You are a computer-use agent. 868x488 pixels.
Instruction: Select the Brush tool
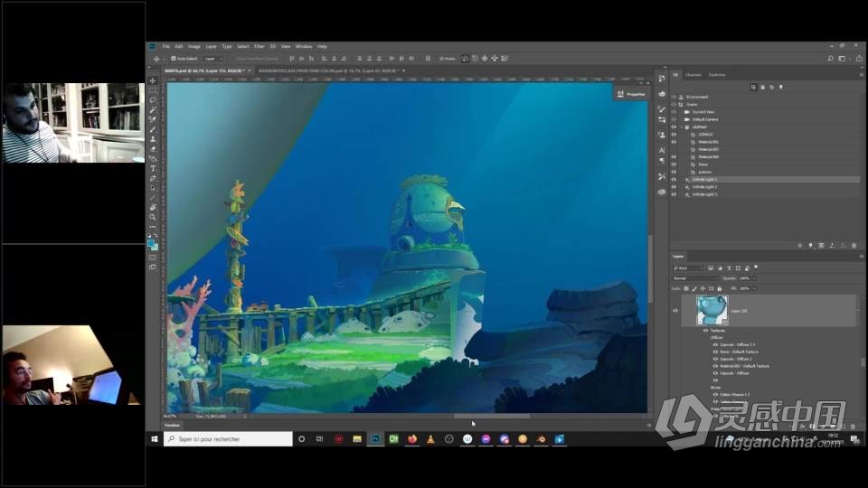coord(153,129)
